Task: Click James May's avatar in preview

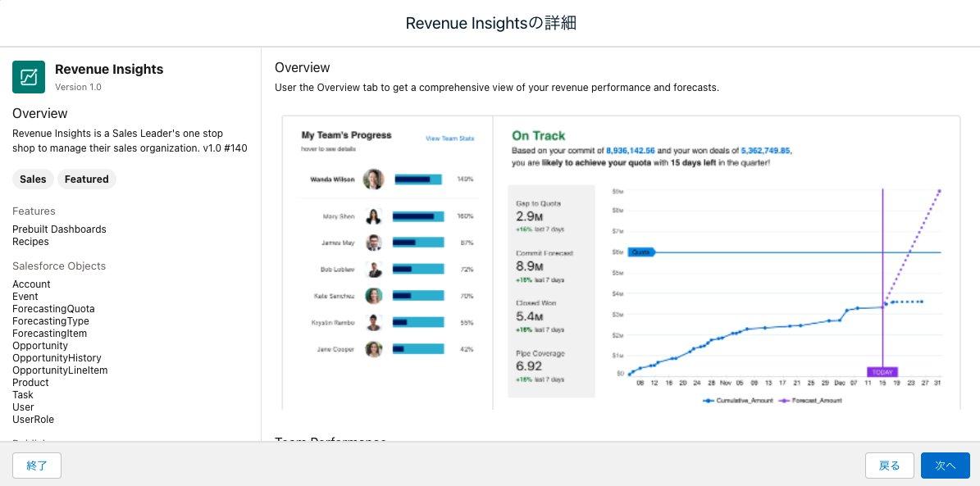Action: click(x=374, y=243)
